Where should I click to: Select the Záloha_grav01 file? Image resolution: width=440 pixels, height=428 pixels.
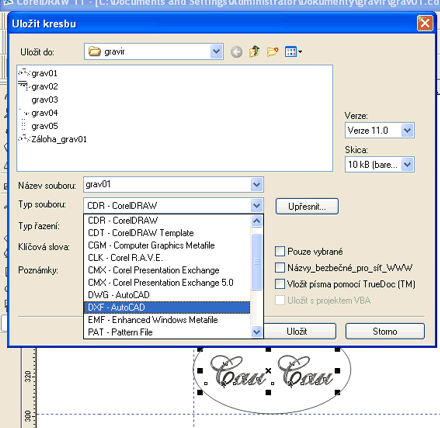[x=59, y=139]
